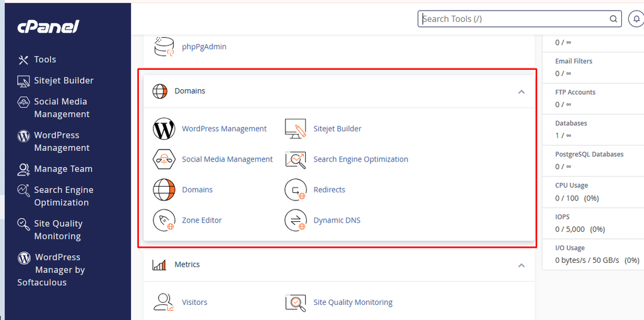Open WordPress Manager by Softaculous
Viewport: 644px width, 320px height.
(x=51, y=270)
